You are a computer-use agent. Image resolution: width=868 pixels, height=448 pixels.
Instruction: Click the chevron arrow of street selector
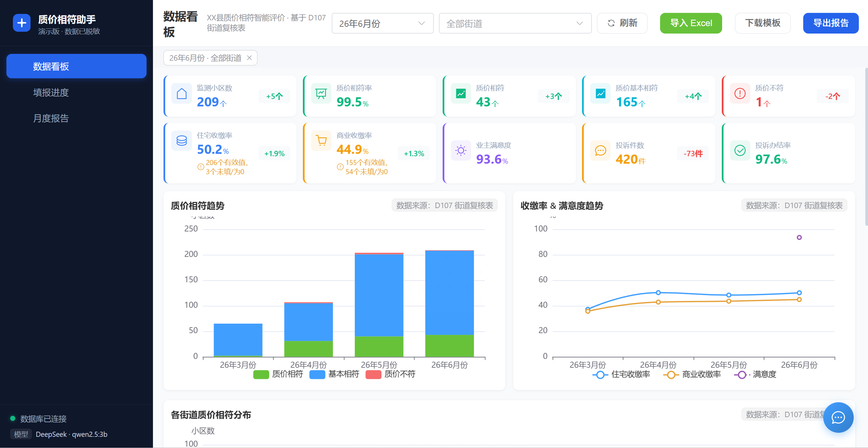(x=580, y=23)
